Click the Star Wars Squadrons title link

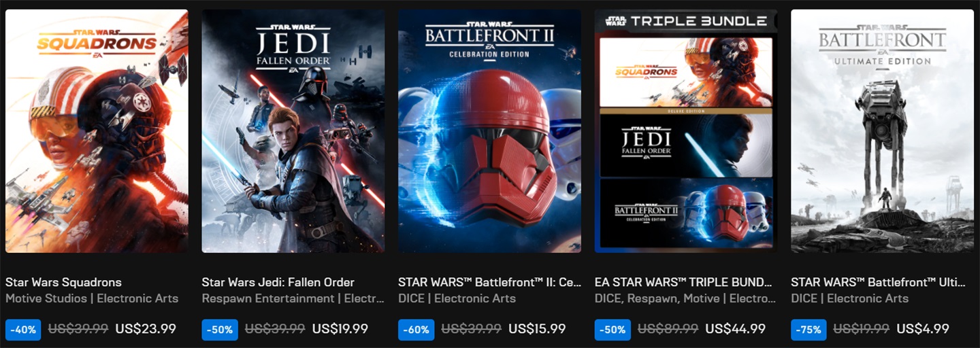point(63,282)
